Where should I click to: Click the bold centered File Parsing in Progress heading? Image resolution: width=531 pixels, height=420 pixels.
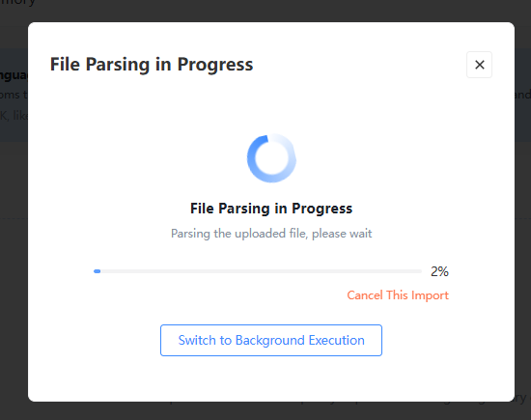point(271,209)
